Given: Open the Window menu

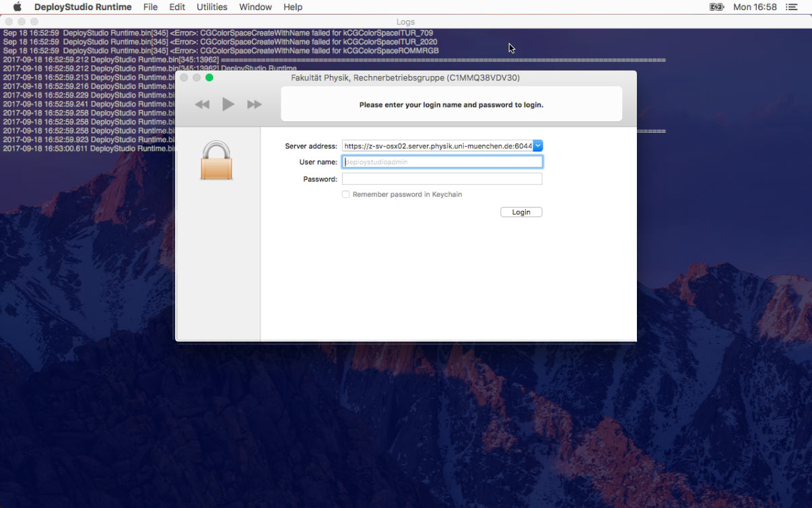Looking at the screenshot, I should tap(256, 7).
